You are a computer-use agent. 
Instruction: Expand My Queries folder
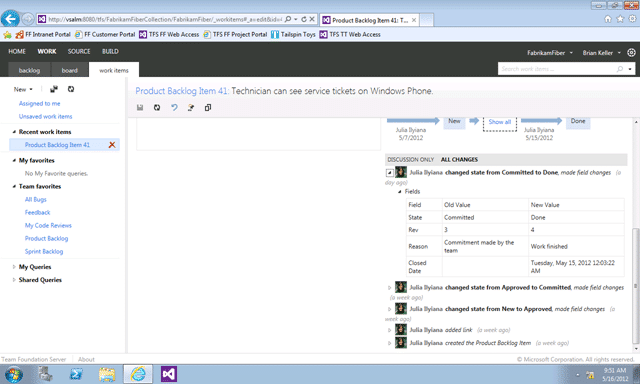tap(14, 267)
